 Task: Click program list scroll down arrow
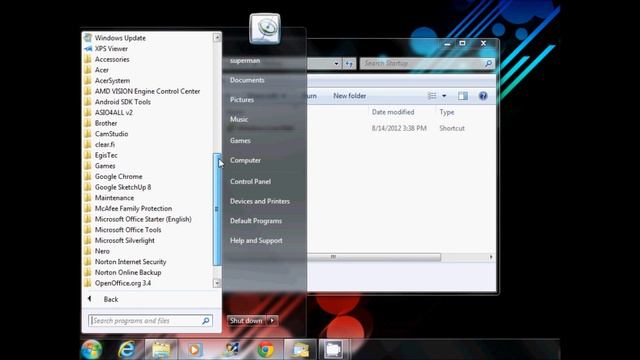point(217,283)
